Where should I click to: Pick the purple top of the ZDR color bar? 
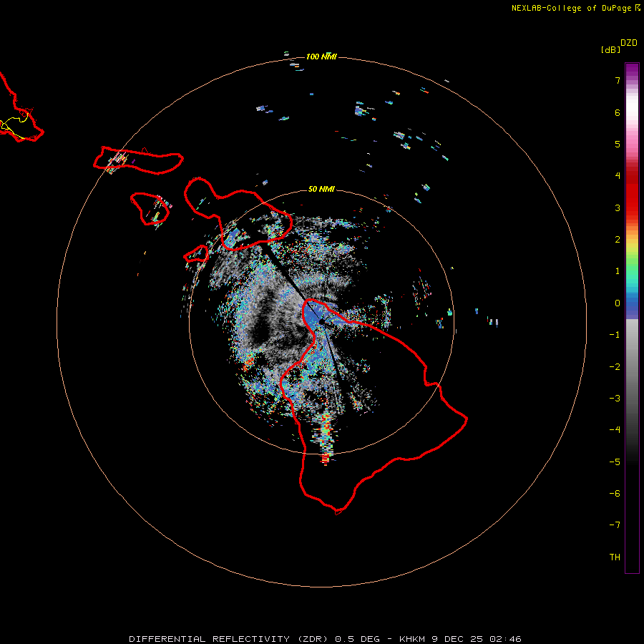coord(632,70)
